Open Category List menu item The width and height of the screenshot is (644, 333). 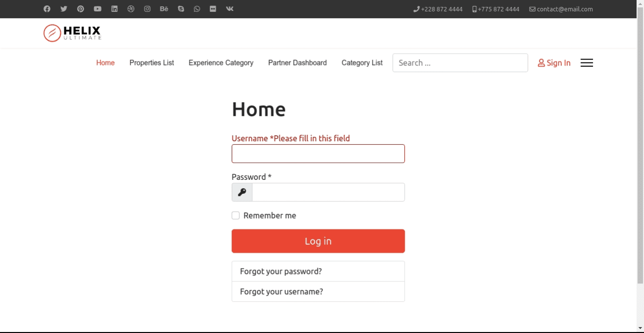pyautogui.click(x=362, y=63)
